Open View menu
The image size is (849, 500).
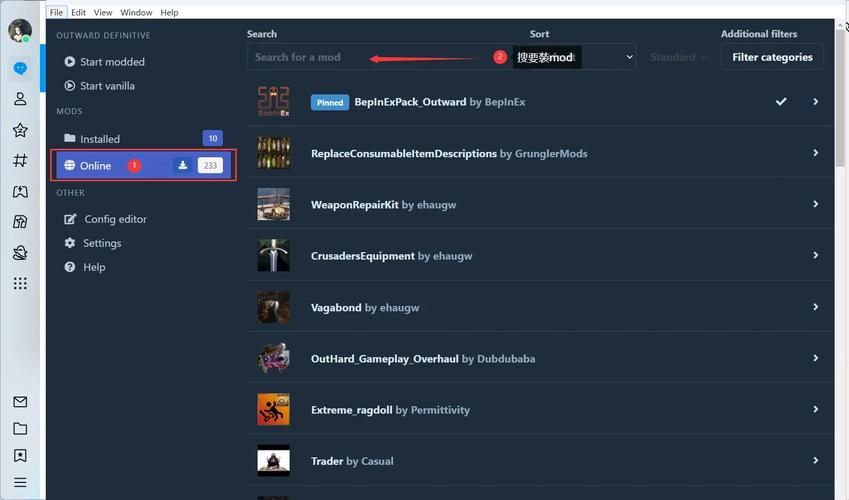[103, 12]
